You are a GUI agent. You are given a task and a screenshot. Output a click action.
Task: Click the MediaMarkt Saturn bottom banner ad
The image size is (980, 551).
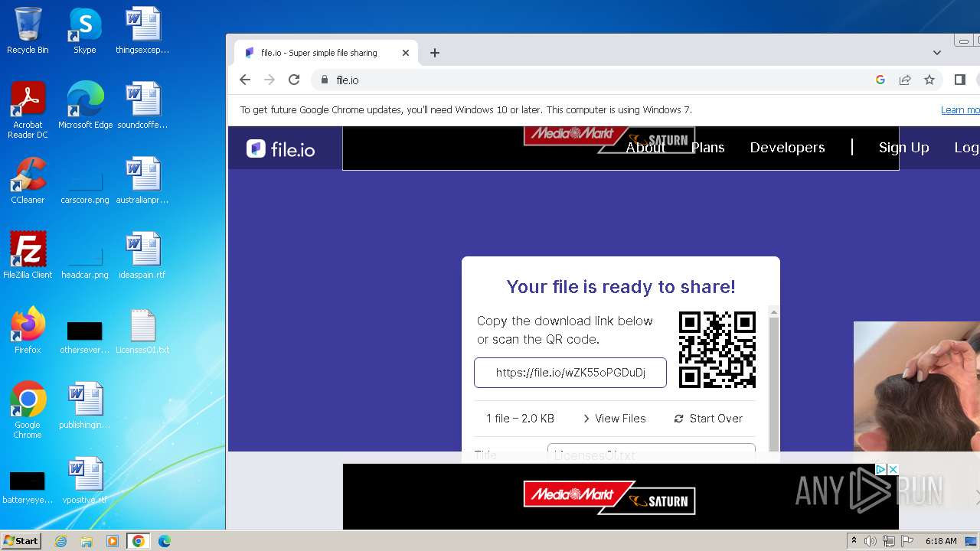(x=620, y=497)
